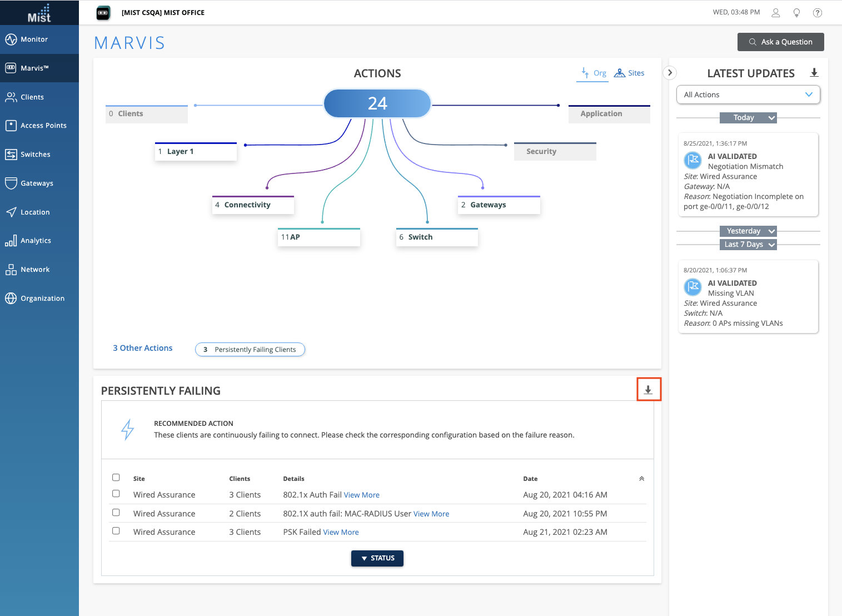This screenshot has width=842, height=616.
Task: Click the 24 total actions bubble
Action: pos(377,103)
